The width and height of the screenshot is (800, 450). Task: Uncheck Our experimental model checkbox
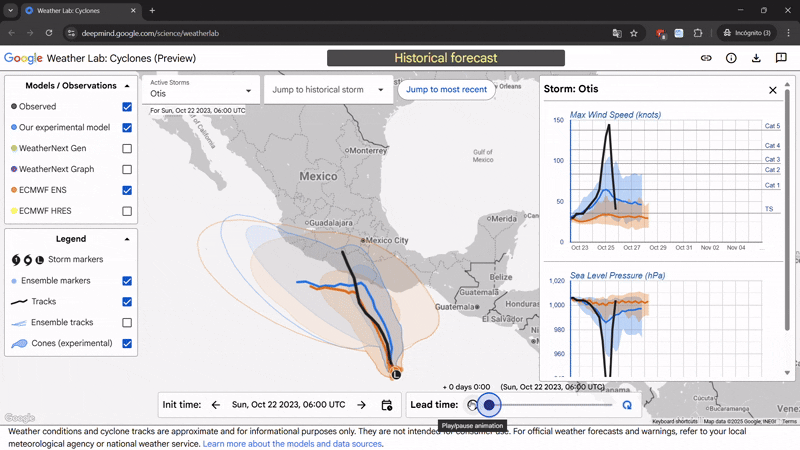point(127,128)
